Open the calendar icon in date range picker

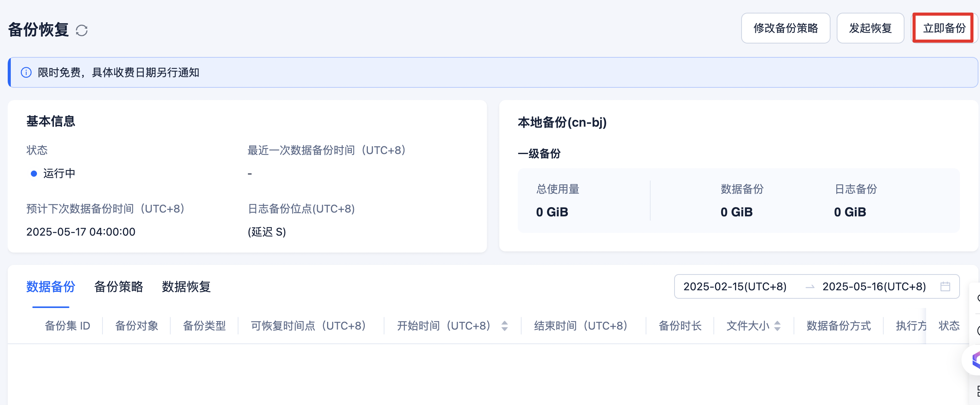point(945,286)
